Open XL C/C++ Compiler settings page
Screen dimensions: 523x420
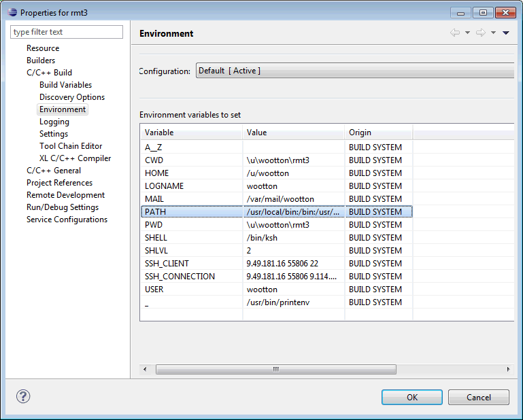75,158
